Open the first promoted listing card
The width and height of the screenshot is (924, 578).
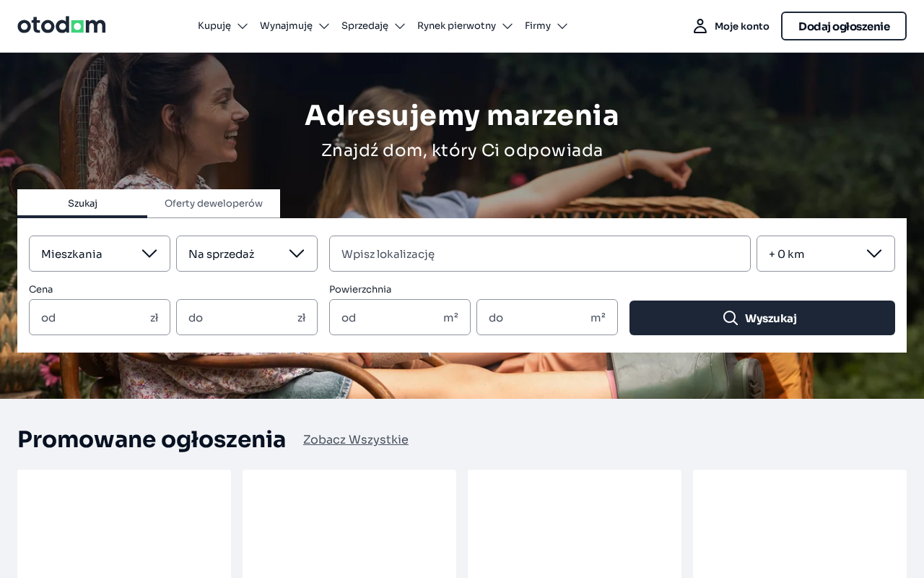(124, 524)
